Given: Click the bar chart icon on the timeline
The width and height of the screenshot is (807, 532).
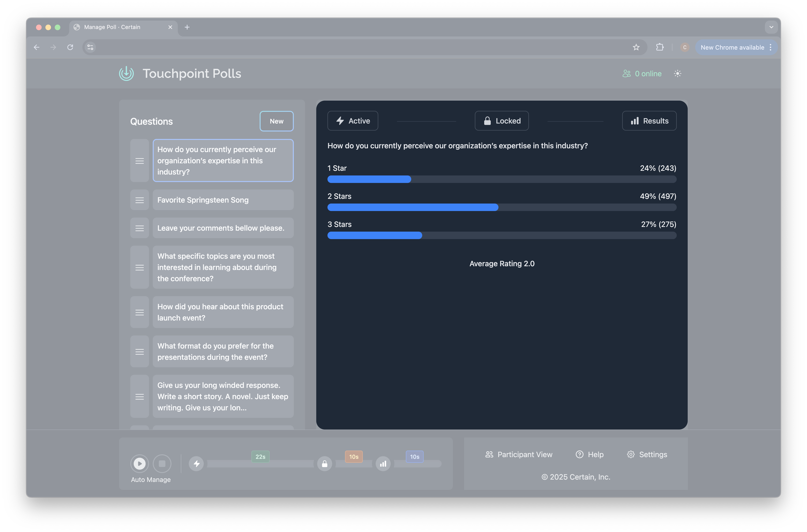Looking at the screenshot, I should 383,463.
